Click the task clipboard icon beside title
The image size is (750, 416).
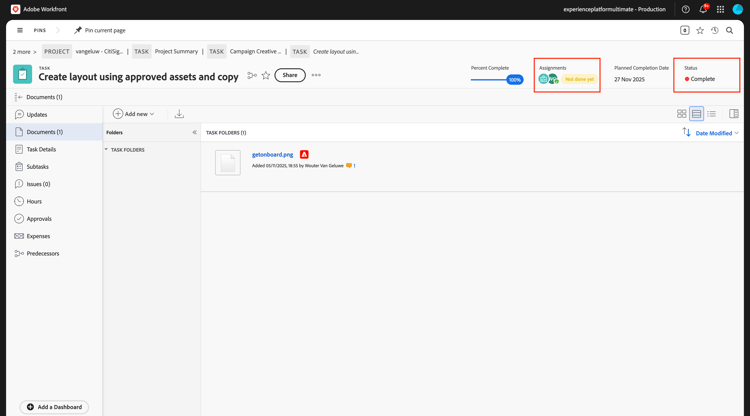[22, 75]
